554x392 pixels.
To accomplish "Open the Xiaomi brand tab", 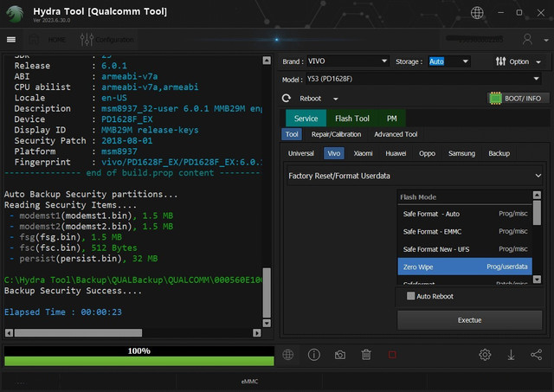I will pyautogui.click(x=364, y=153).
